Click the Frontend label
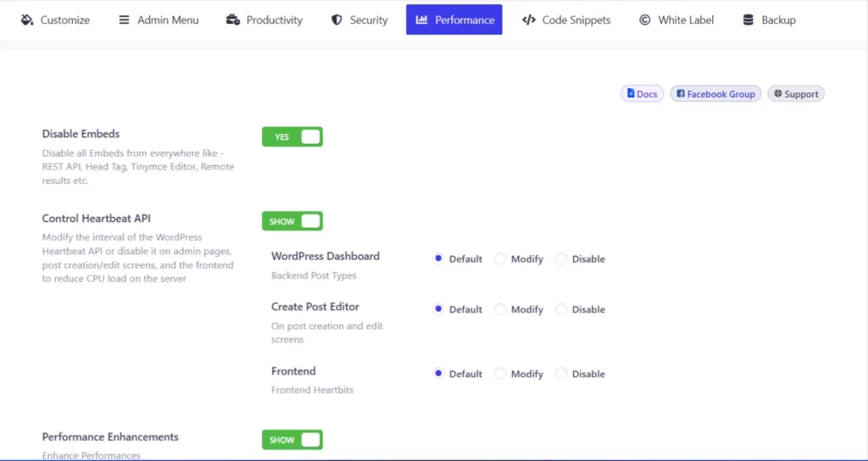The image size is (868, 461). click(x=293, y=371)
